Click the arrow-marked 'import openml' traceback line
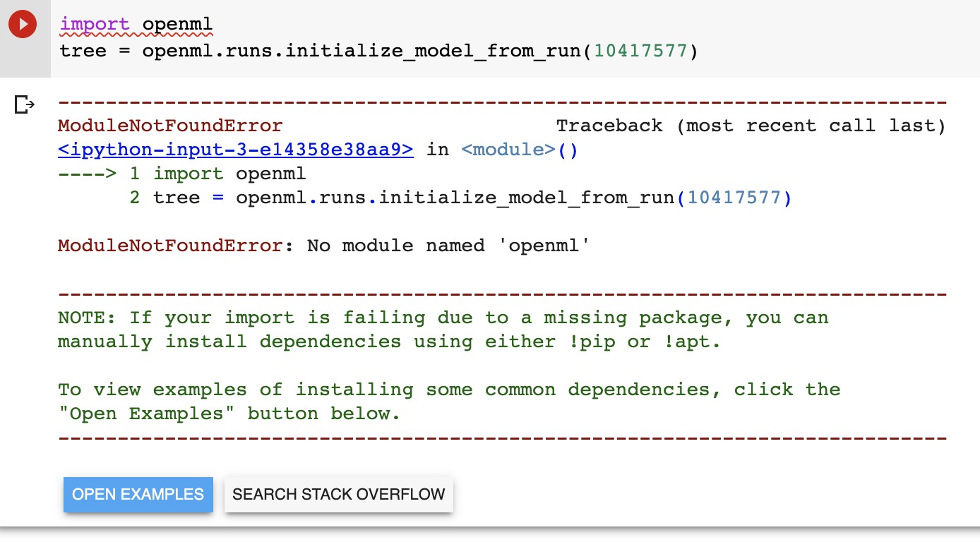 click(x=182, y=174)
